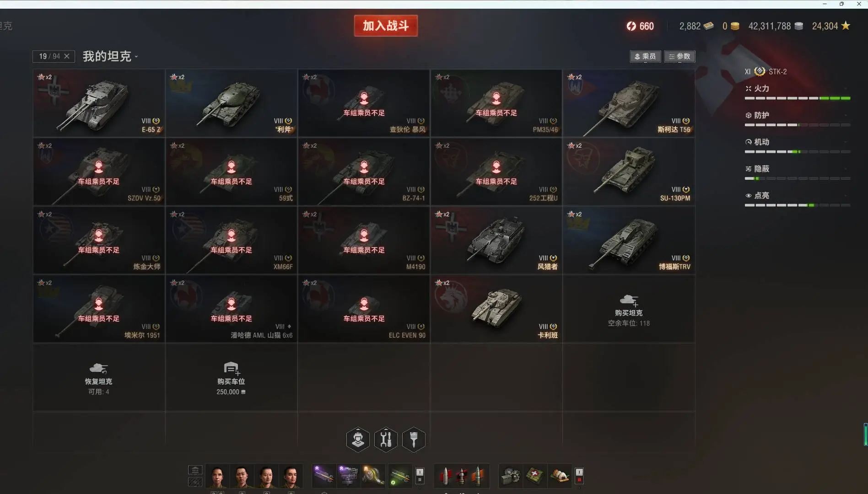868x494 pixels.
Task: Clear the 19/94 tank filter
Action: click(x=67, y=56)
